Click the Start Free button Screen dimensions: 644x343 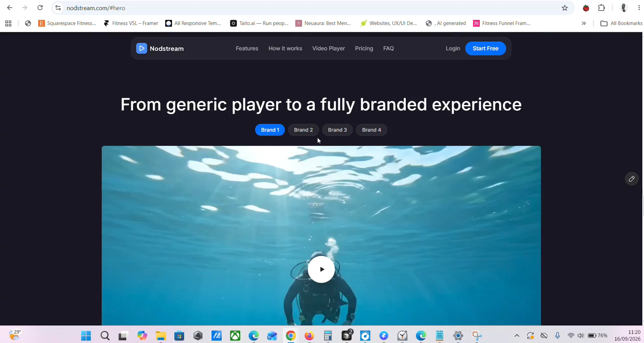pyautogui.click(x=485, y=48)
